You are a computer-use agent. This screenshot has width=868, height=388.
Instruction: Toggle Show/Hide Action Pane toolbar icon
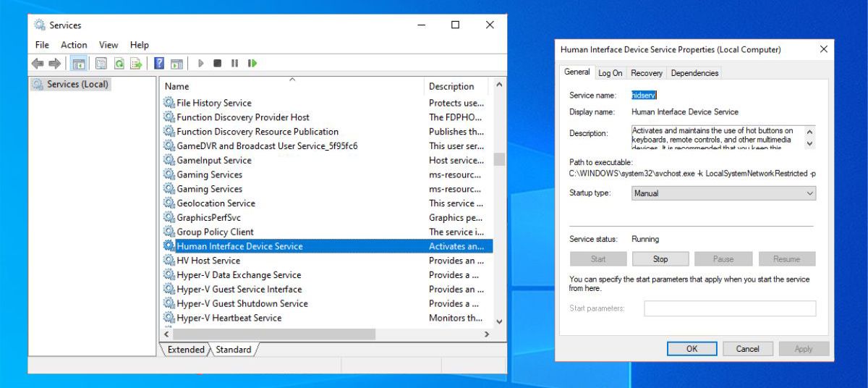176,64
